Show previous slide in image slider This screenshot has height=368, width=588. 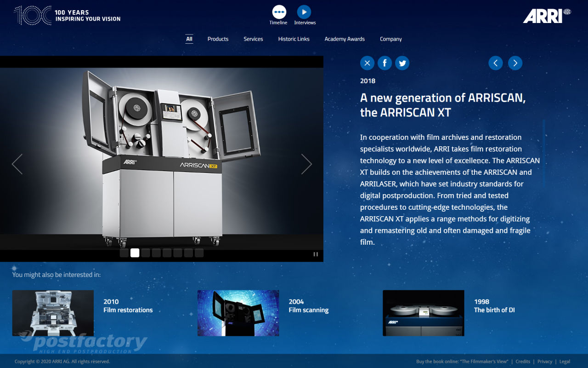(17, 164)
